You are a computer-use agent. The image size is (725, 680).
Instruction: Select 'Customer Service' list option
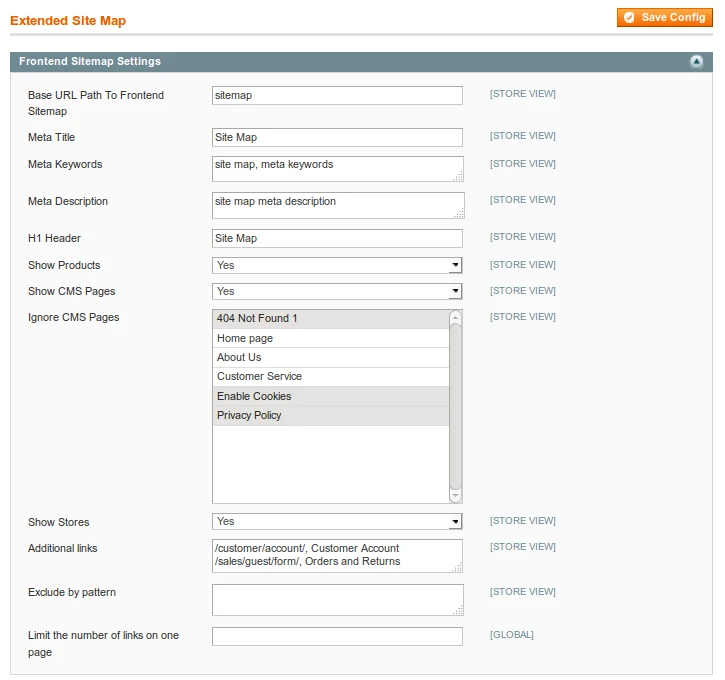(x=330, y=376)
